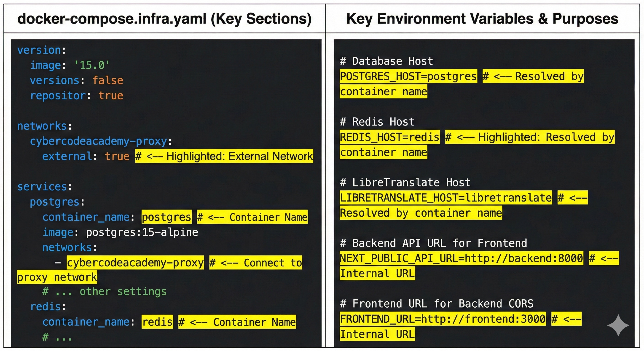Click the "Highlighted: Resolved by" comment
This screenshot has height=351, width=644.
[530, 137]
